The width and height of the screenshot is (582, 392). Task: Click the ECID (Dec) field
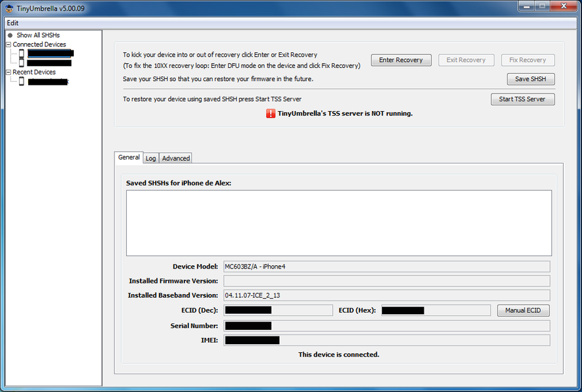click(278, 310)
